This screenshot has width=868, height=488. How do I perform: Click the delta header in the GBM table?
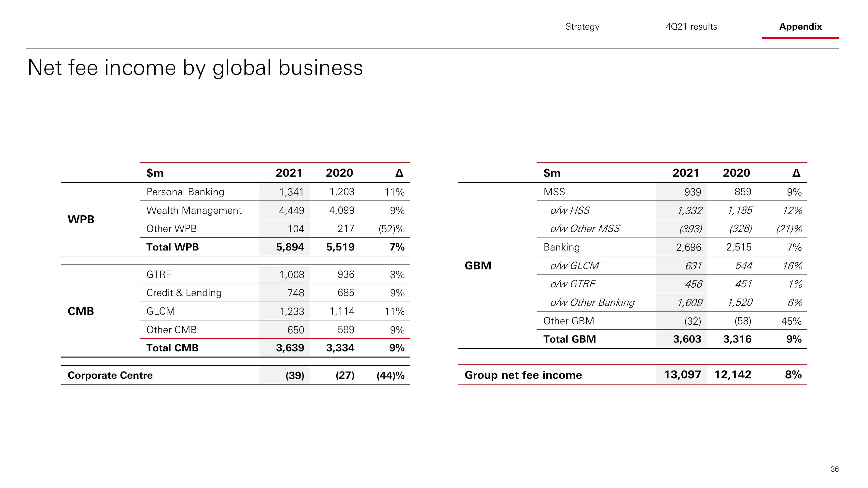[796, 173]
